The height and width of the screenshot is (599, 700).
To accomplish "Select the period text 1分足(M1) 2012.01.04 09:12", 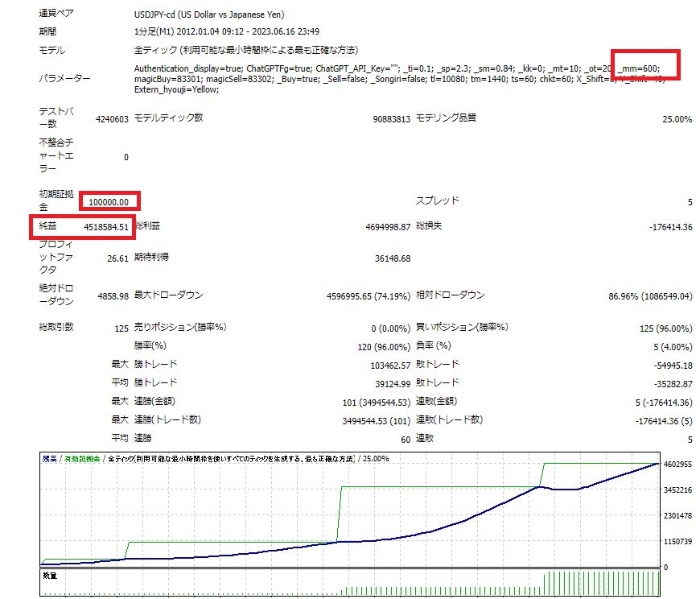I will coord(189,31).
